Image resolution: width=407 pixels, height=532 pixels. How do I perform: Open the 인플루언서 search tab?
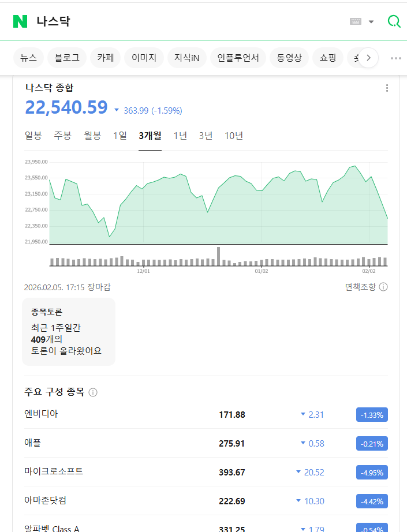coord(238,58)
